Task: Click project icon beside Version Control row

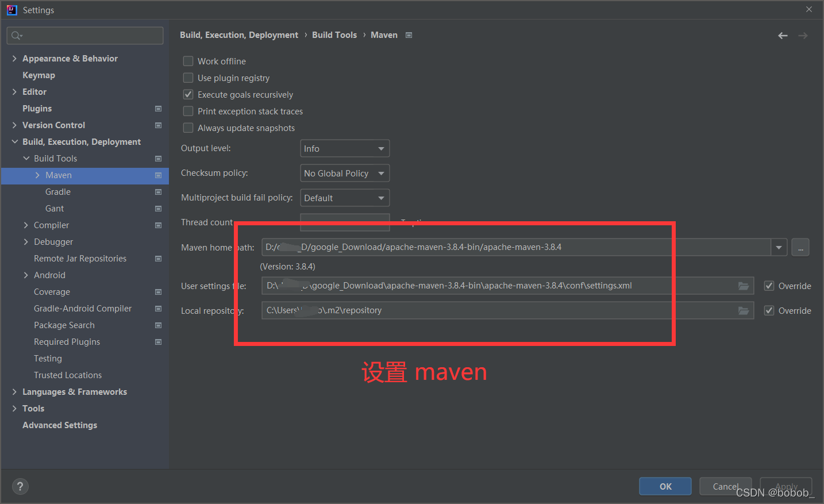Action: (x=159, y=125)
